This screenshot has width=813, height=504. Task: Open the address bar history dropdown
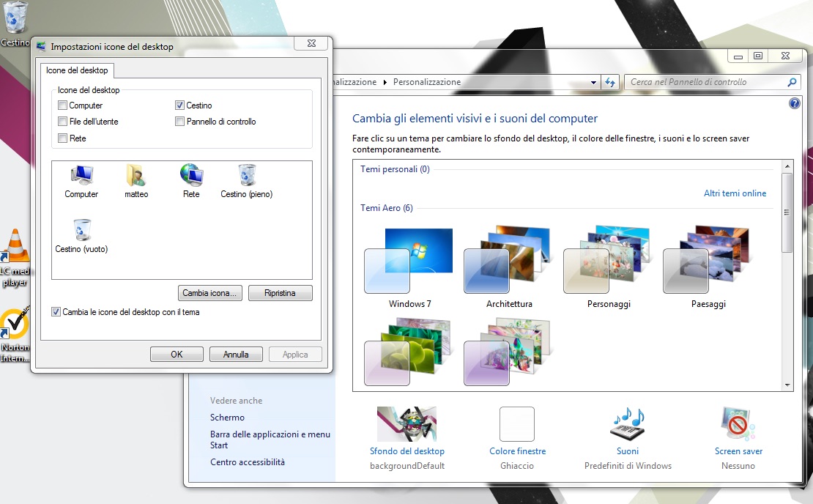593,82
